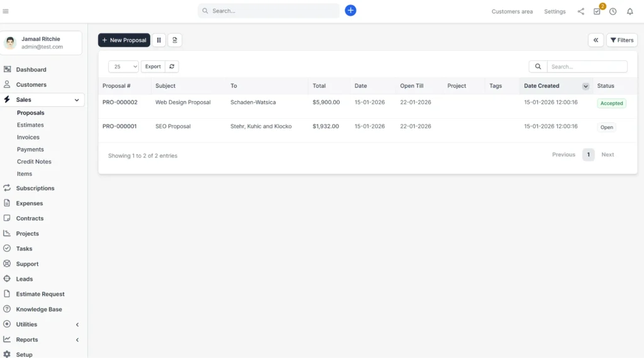Open the Settings link in top bar
The width and height of the screenshot is (644, 358).
coord(555,11)
